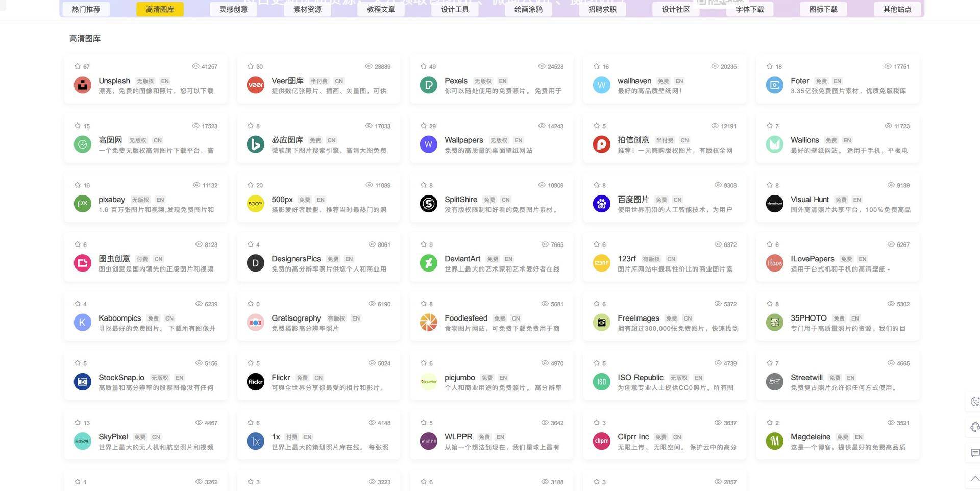Open the 设计工具 menu item
The height and width of the screenshot is (491, 980).
[454, 9]
